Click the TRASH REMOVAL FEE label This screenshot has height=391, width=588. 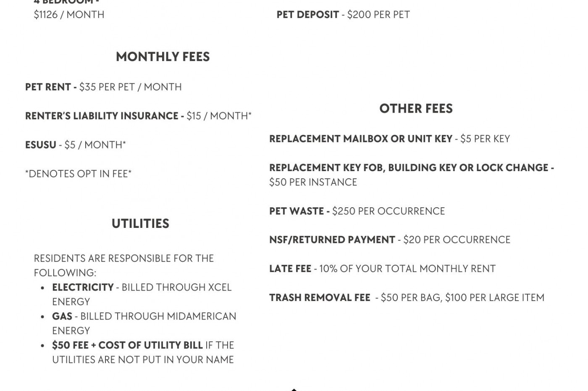tap(320, 298)
